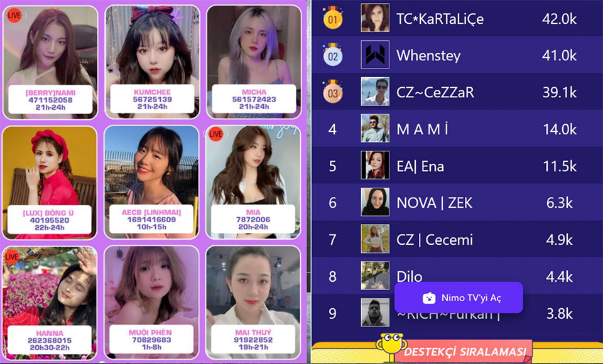
Task: Click the trophy mascot icon by Destekçi Sıralaması
Action: coord(391,346)
